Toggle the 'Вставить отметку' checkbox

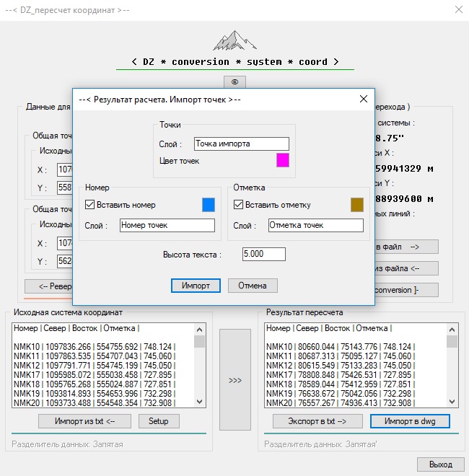[x=239, y=205]
